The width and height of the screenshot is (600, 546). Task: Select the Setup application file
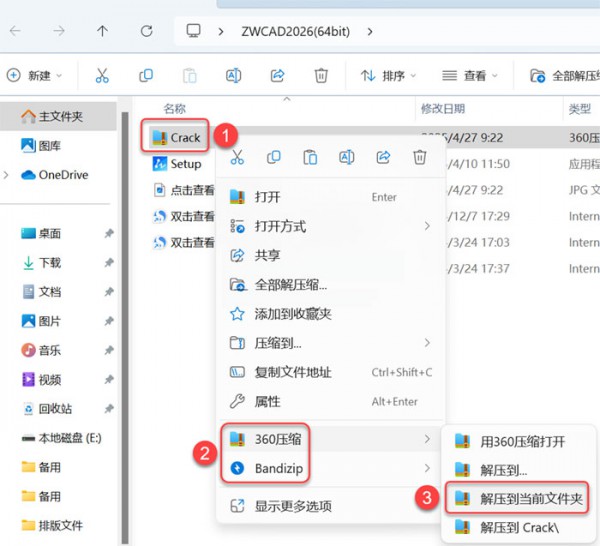[x=176, y=164]
